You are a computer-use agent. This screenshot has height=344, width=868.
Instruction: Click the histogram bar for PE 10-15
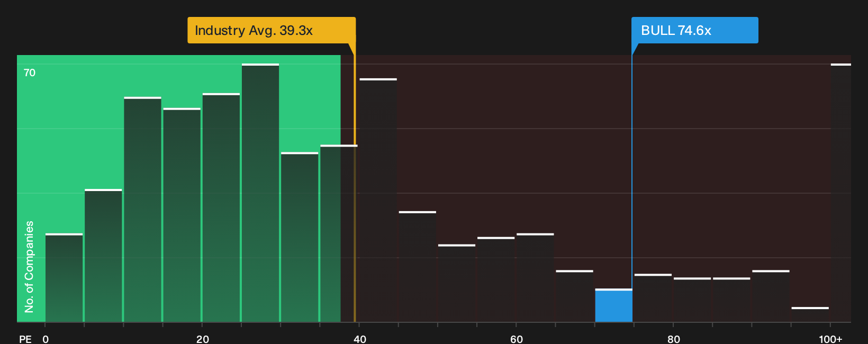pos(142,210)
